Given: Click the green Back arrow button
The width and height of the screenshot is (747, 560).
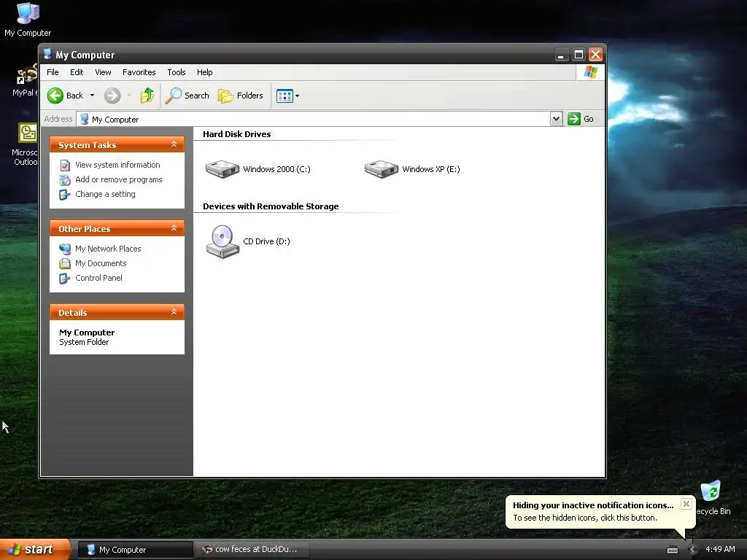Looking at the screenshot, I should pos(55,96).
